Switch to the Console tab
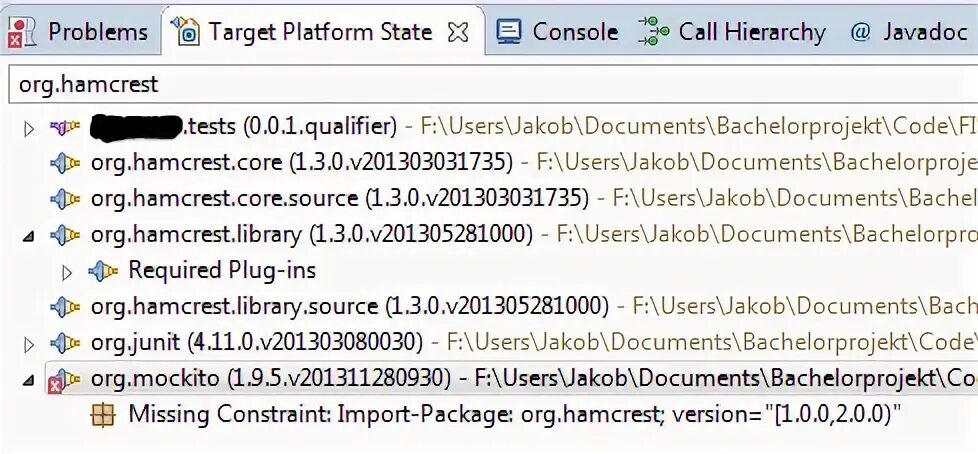Viewport: 978px width, 454px height. click(557, 32)
